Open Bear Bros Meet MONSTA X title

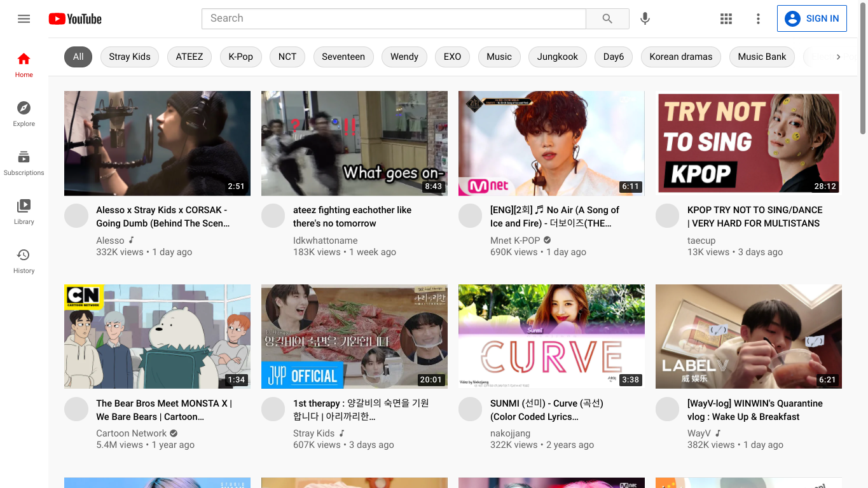point(164,410)
